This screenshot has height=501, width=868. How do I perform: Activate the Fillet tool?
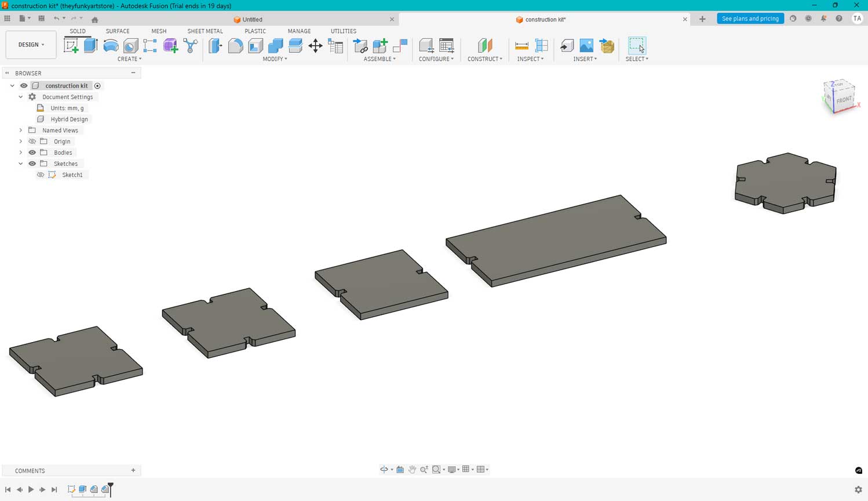click(x=235, y=46)
